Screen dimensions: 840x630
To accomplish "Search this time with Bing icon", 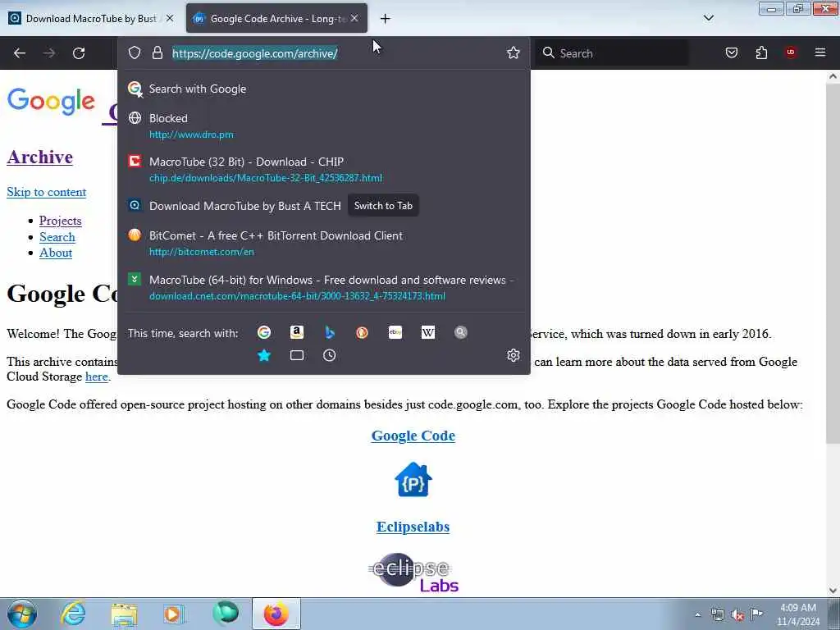I will tap(330, 333).
